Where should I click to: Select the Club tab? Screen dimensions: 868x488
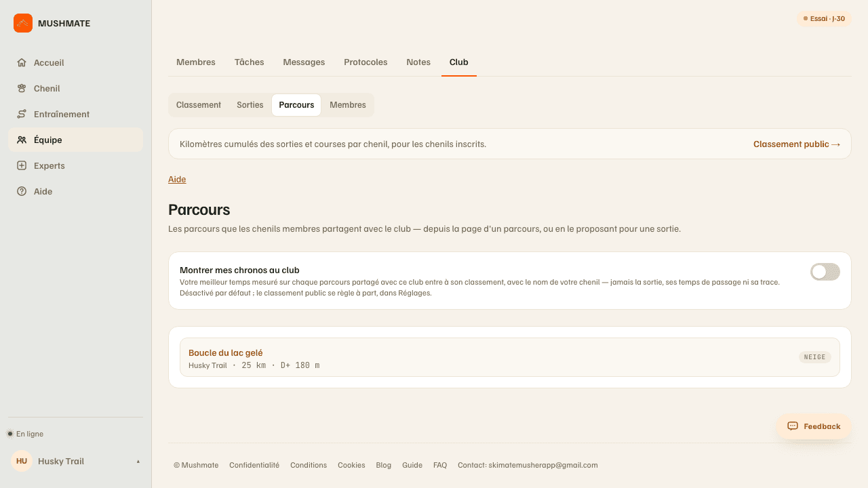(x=459, y=62)
